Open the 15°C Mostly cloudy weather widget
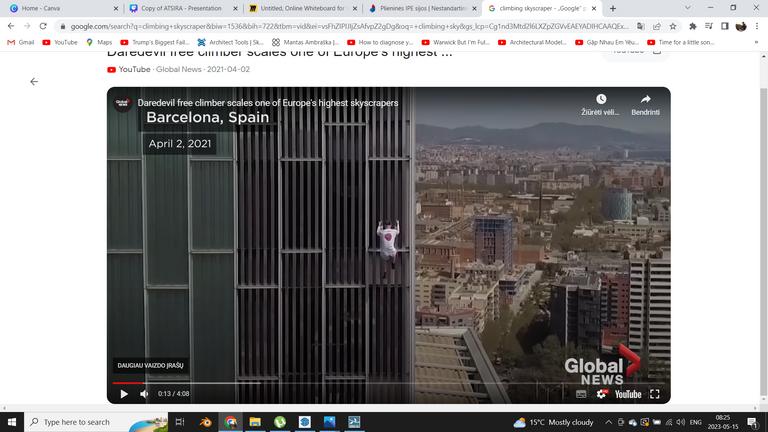The height and width of the screenshot is (432, 768). click(553, 422)
